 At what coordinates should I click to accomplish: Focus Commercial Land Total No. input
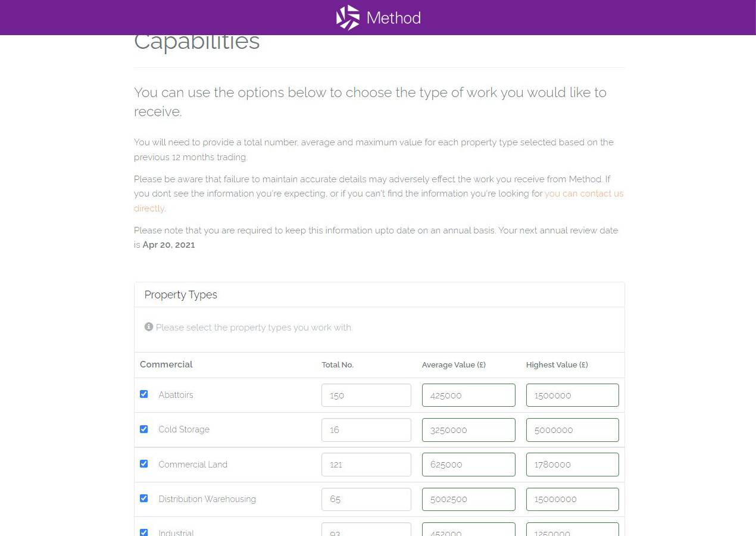(x=366, y=465)
